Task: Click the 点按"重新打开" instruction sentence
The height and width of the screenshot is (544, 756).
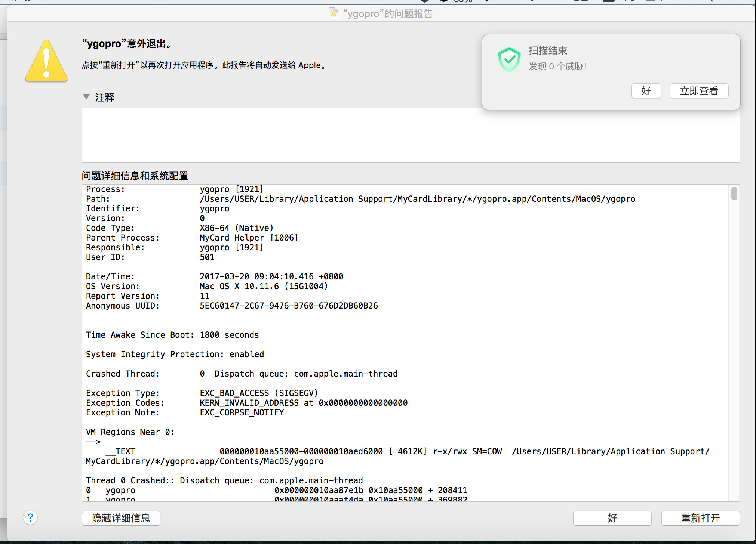Action: pyautogui.click(x=205, y=65)
